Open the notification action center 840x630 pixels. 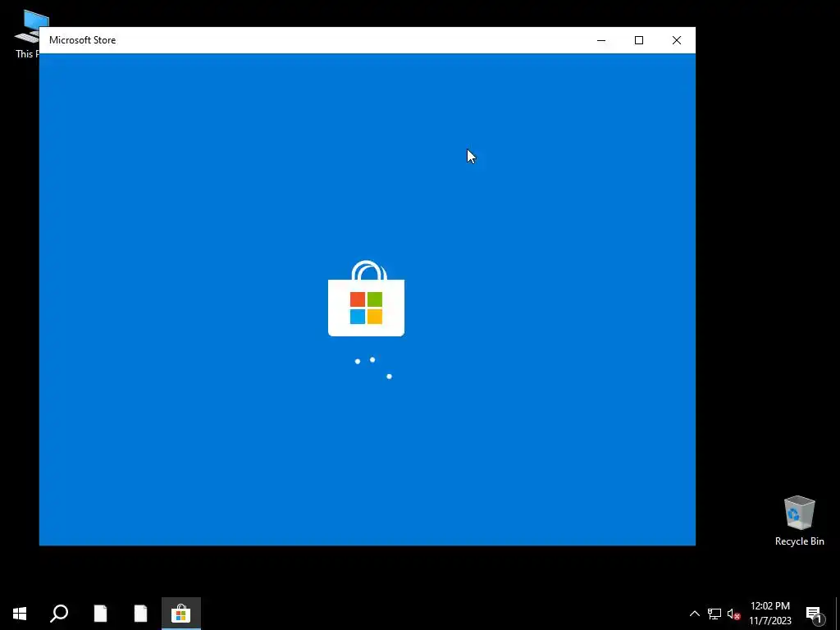(x=815, y=614)
